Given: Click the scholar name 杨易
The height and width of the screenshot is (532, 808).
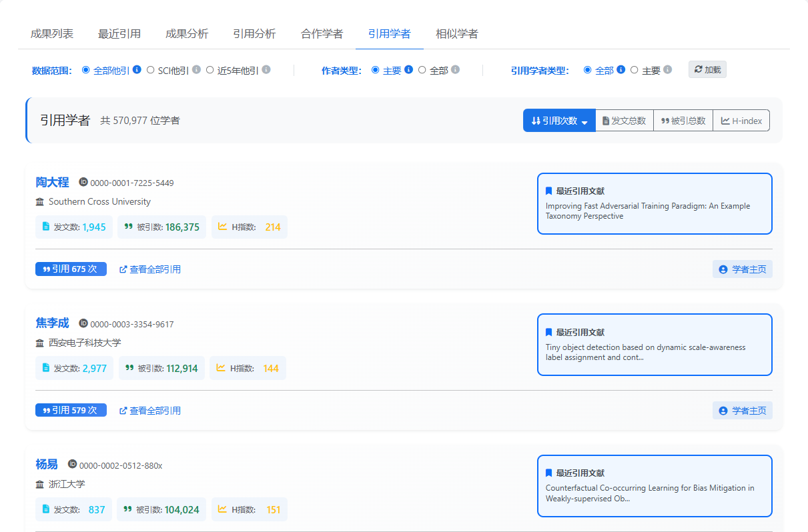Looking at the screenshot, I should click(x=46, y=464).
